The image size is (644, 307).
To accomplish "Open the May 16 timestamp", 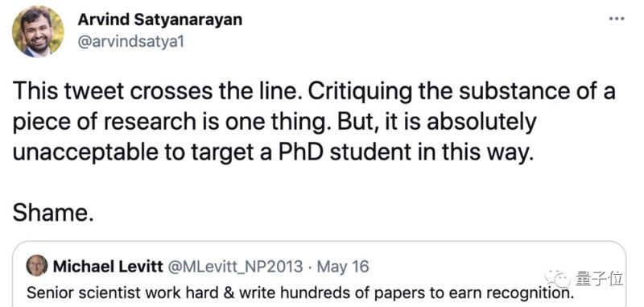I will click(x=344, y=268).
